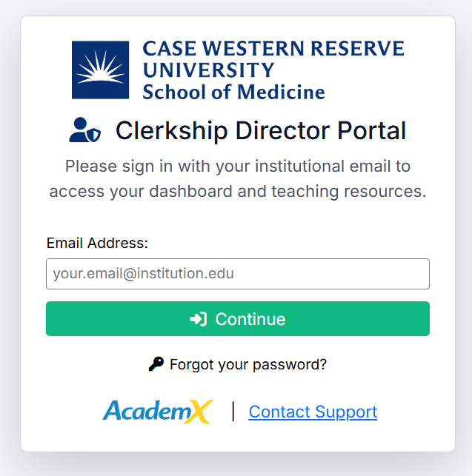Click the Email Address label
This screenshot has height=476, width=472.
tap(97, 243)
